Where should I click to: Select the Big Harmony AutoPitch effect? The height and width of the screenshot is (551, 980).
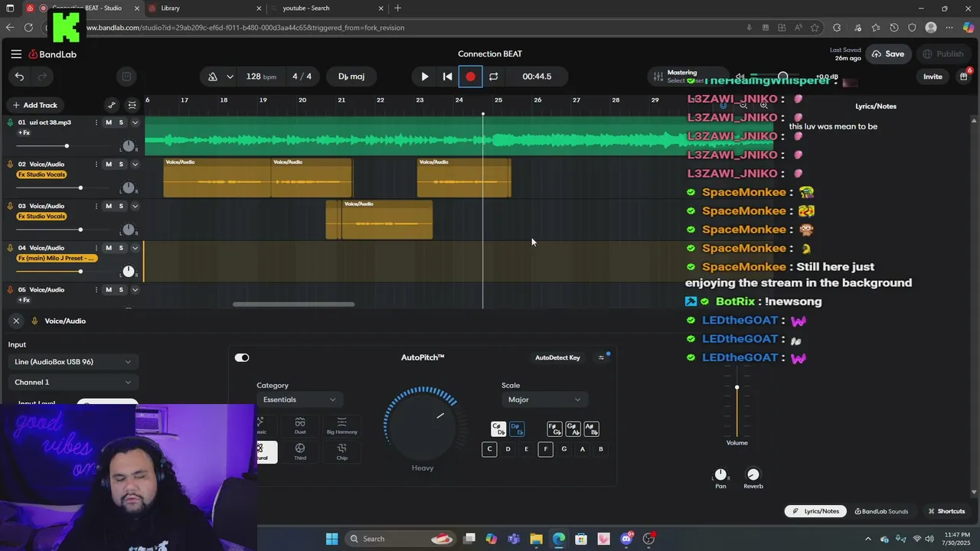pos(341,426)
